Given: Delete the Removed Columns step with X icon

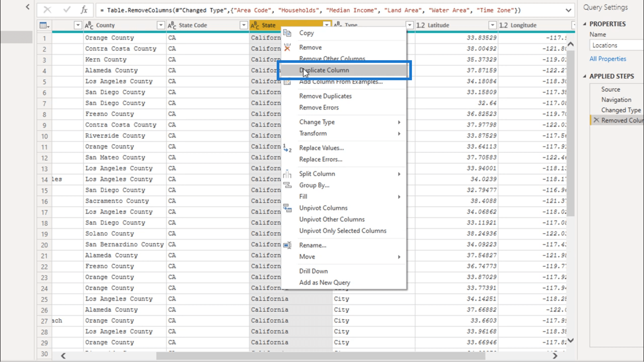Looking at the screenshot, I should pos(596,120).
